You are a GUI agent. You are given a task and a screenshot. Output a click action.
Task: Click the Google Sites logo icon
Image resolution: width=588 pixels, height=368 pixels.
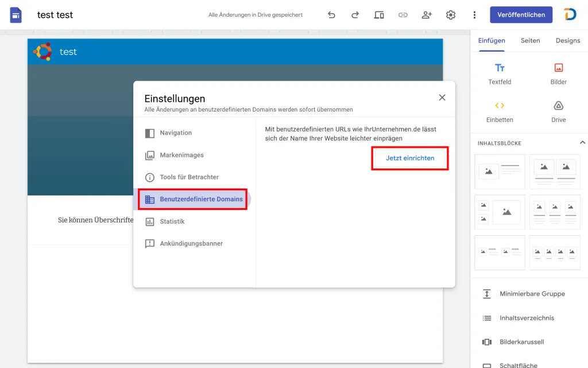click(x=16, y=15)
